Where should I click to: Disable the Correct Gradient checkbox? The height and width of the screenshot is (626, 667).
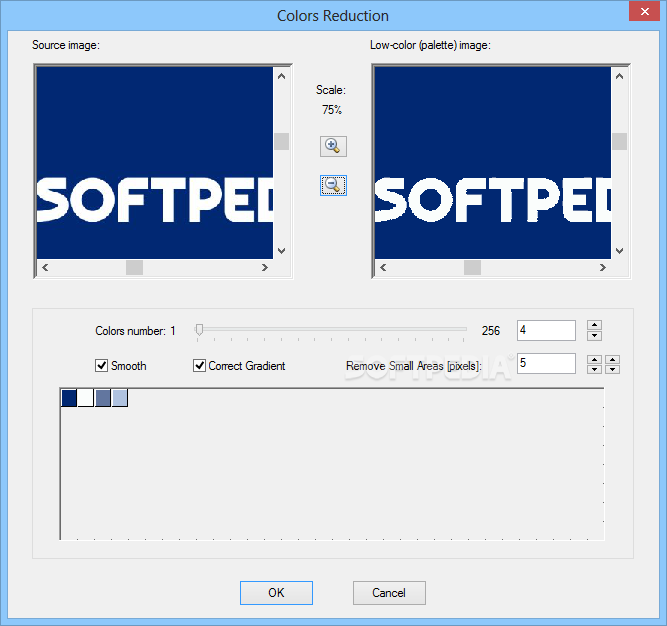point(199,365)
